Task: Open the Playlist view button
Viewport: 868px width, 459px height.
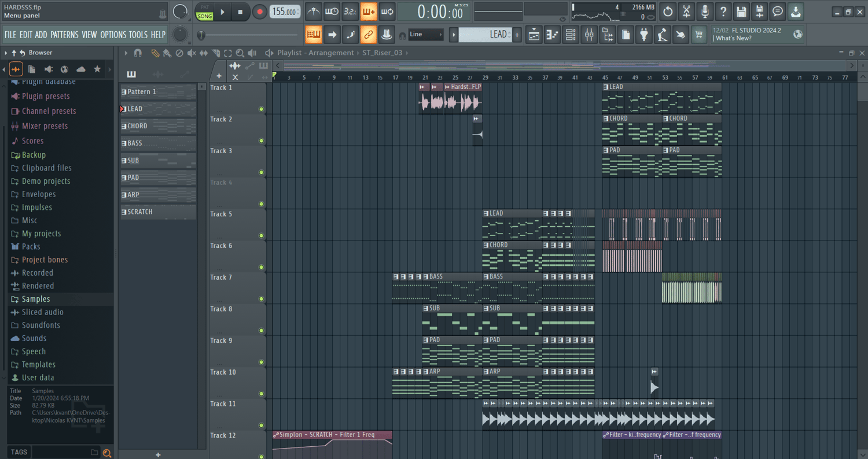Action: pos(534,35)
